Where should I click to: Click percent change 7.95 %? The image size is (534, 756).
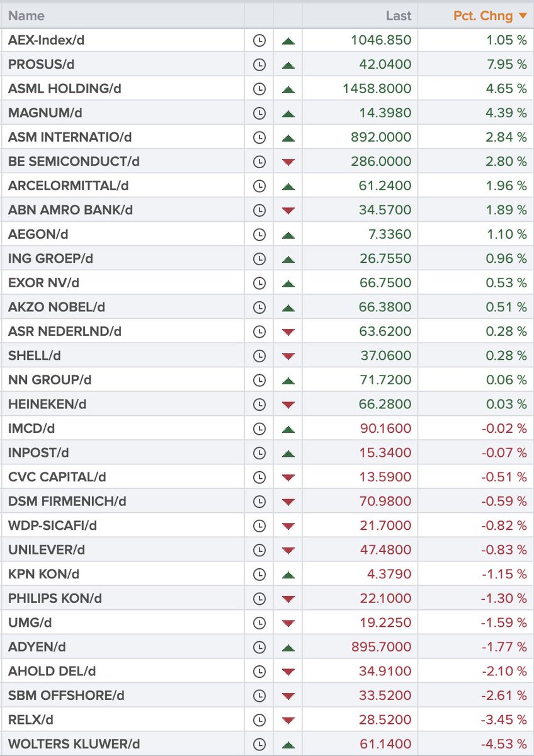506,64
